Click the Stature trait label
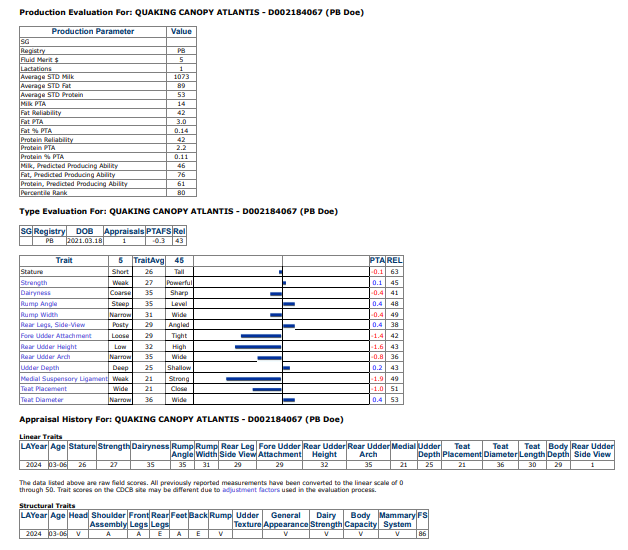The height and width of the screenshot is (550, 628). (32, 272)
